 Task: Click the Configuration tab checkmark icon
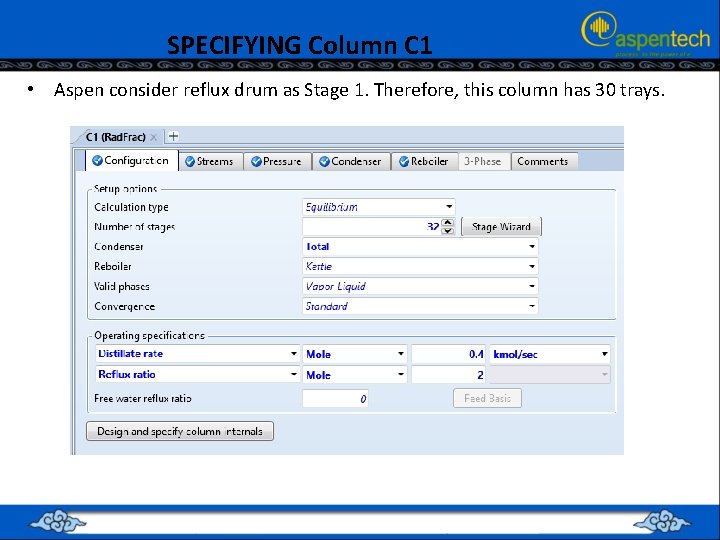point(97,160)
